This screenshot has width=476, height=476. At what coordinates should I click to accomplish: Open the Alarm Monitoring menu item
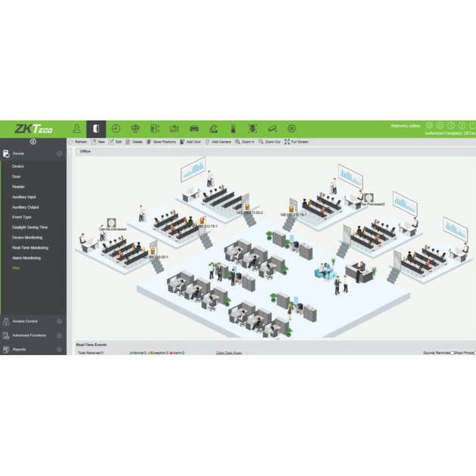coord(26,258)
